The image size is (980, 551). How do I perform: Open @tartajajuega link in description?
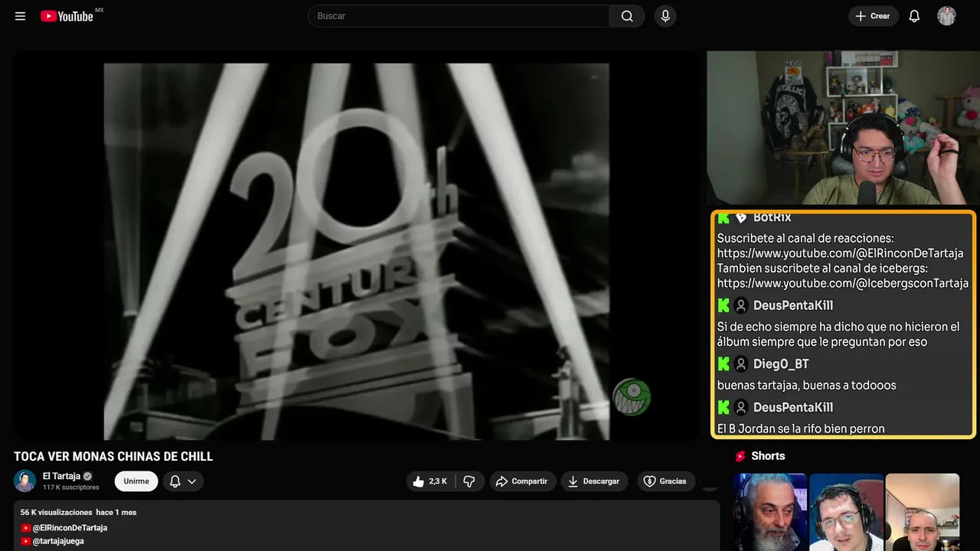58,541
